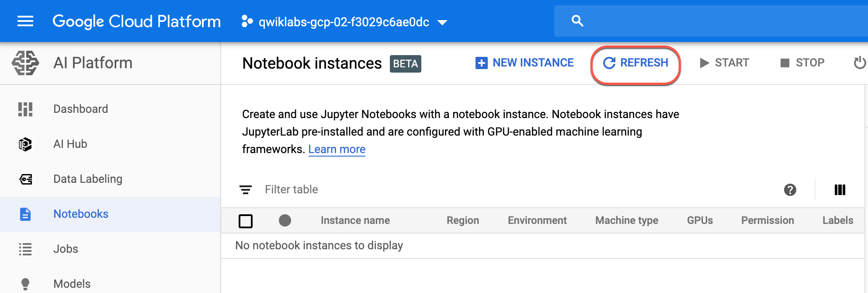Click the filter lines icon
Viewport: 868px width, 293px height.
tap(246, 190)
